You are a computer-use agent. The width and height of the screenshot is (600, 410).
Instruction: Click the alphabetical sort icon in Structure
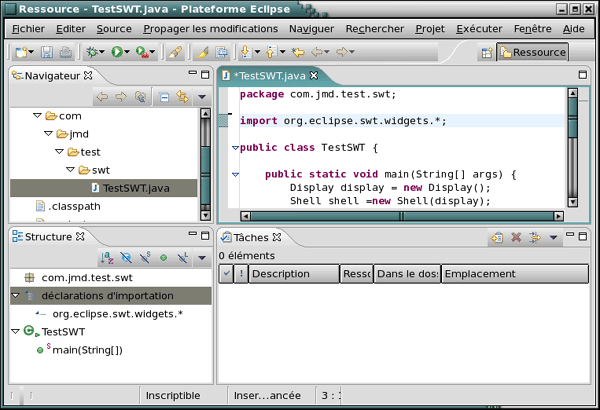[107, 258]
